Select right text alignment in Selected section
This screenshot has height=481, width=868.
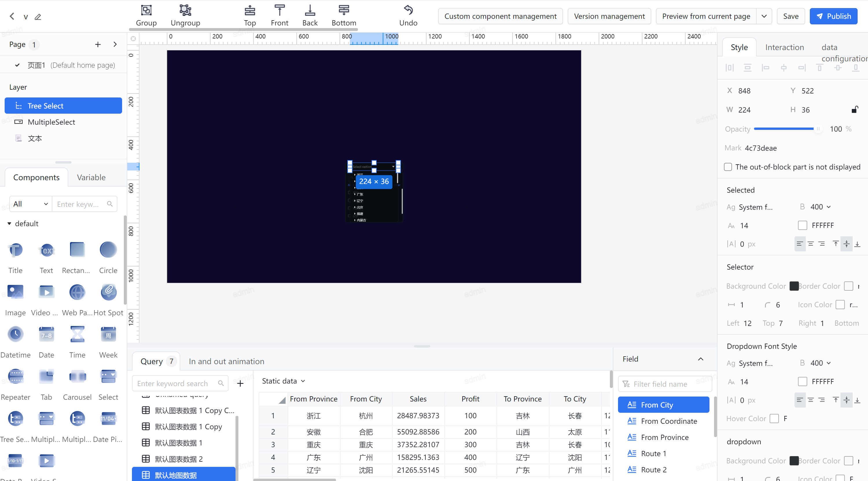[x=822, y=244]
